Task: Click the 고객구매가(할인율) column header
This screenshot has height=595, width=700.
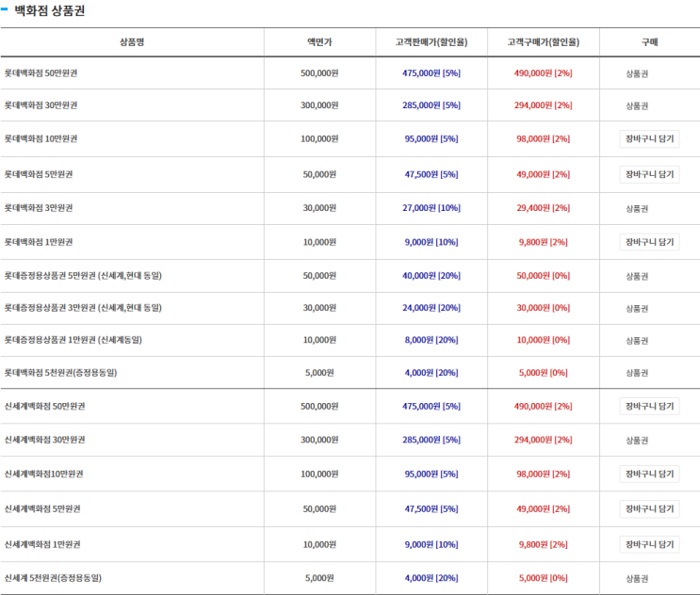Action: 544,42
